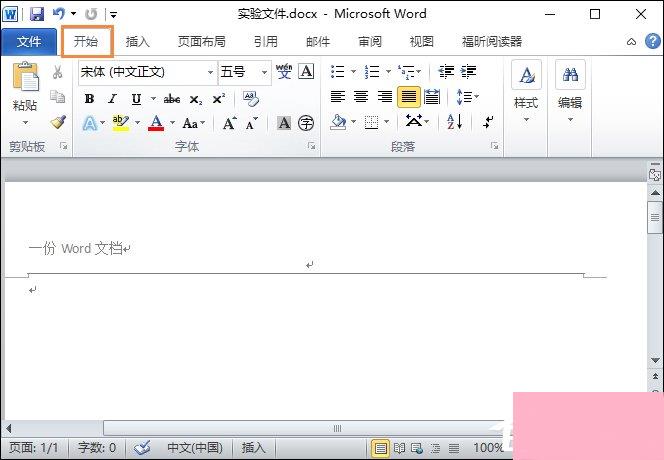Viewport: 664px width, 460px height.
Task: Toggle underline formatting
Action: tap(136, 99)
